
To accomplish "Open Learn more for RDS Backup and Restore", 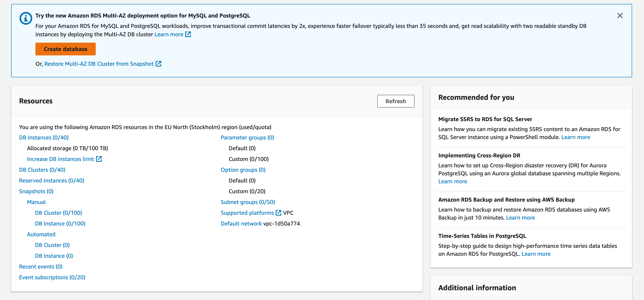I will point(520,218).
